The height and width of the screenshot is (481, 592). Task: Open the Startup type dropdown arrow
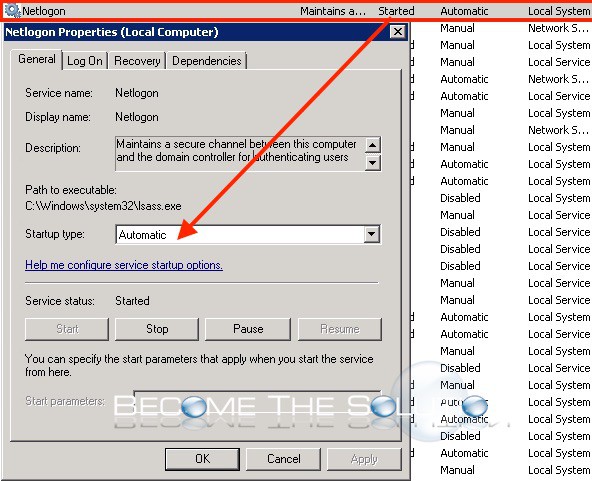coord(372,234)
